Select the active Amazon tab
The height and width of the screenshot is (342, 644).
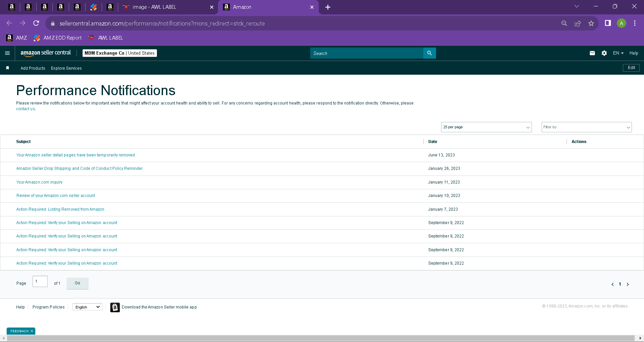268,7
